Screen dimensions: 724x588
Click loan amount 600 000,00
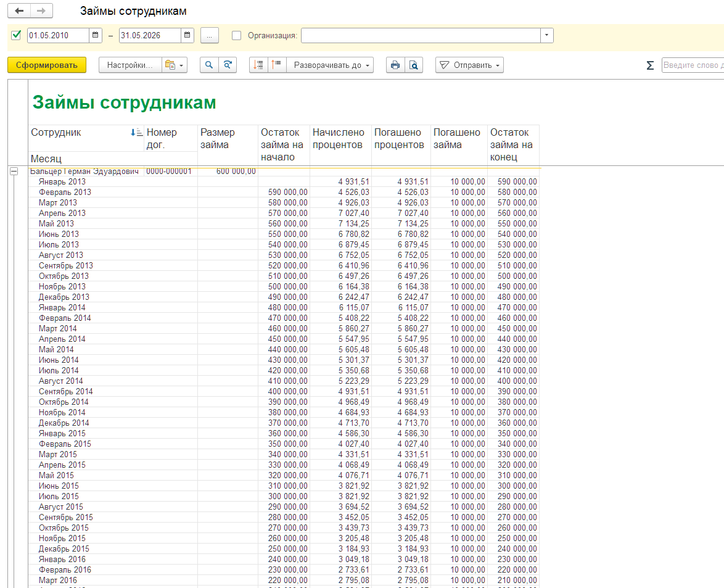pos(236,172)
